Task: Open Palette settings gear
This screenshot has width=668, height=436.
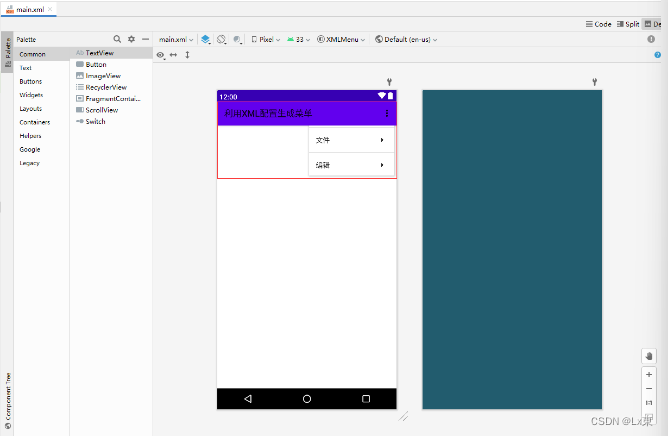Action: (x=131, y=39)
